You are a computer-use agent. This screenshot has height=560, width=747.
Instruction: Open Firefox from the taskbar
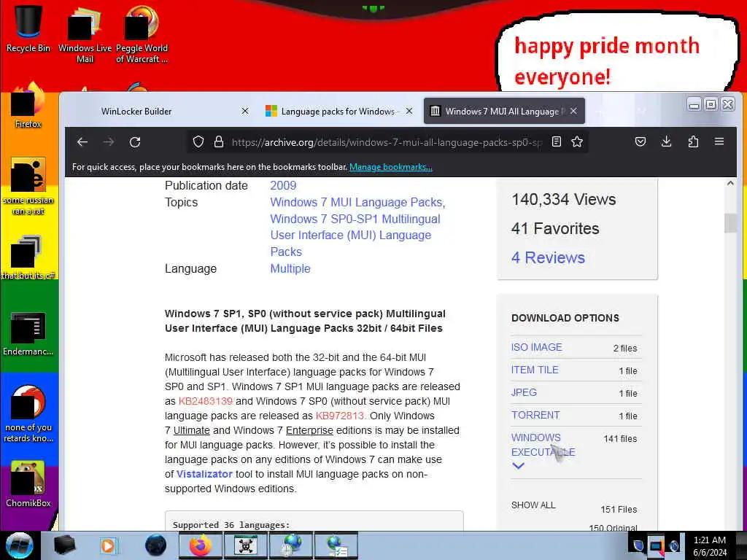pos(201,545)
